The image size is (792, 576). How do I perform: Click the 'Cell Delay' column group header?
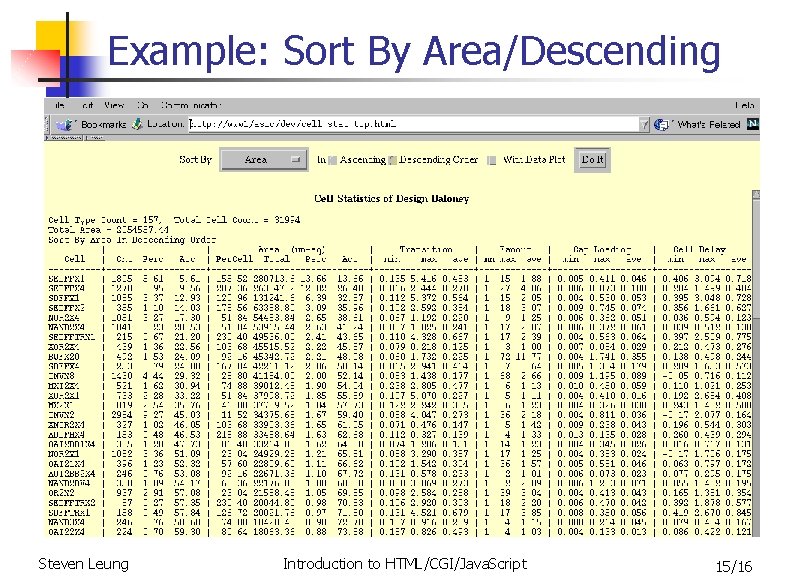tap(700, 249)
